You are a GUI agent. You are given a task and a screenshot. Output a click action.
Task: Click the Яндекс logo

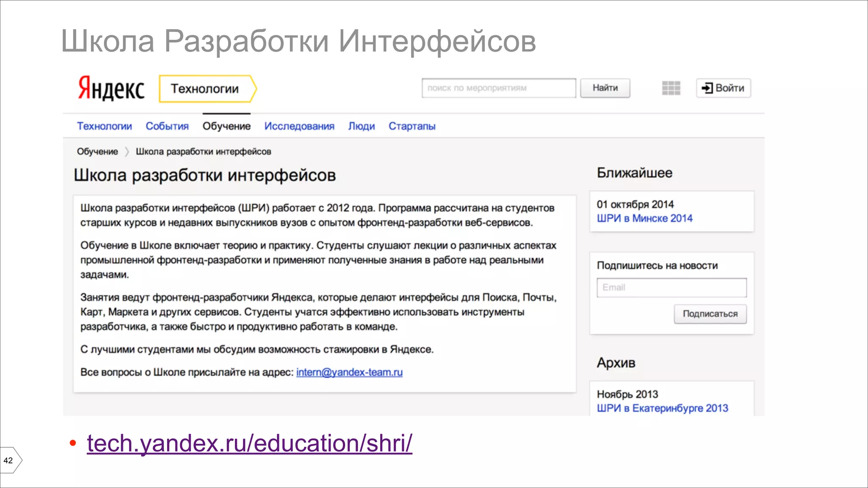click(x=111, y=88)
